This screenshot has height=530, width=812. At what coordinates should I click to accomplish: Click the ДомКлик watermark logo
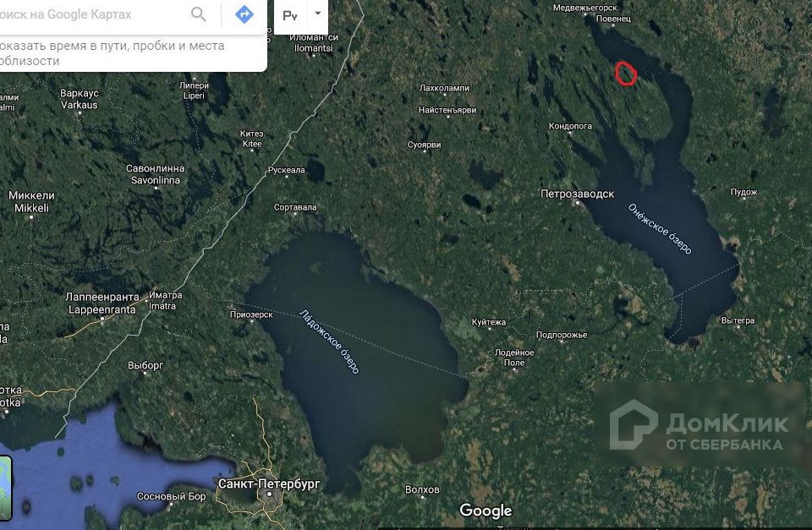[x=700, y=425]
